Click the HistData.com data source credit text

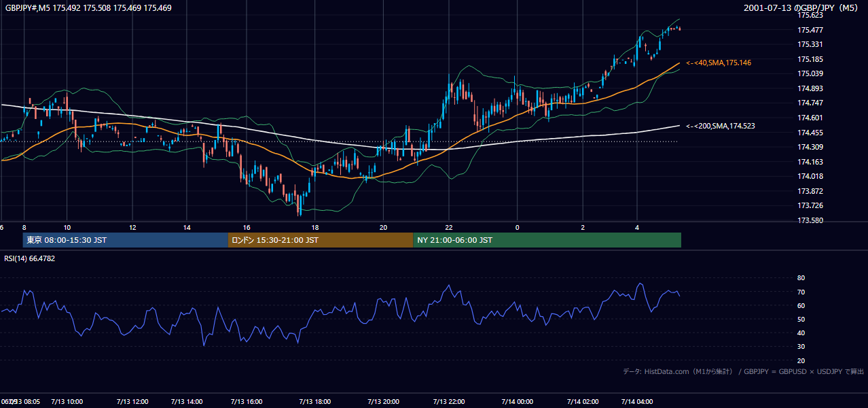coord(744,371)
